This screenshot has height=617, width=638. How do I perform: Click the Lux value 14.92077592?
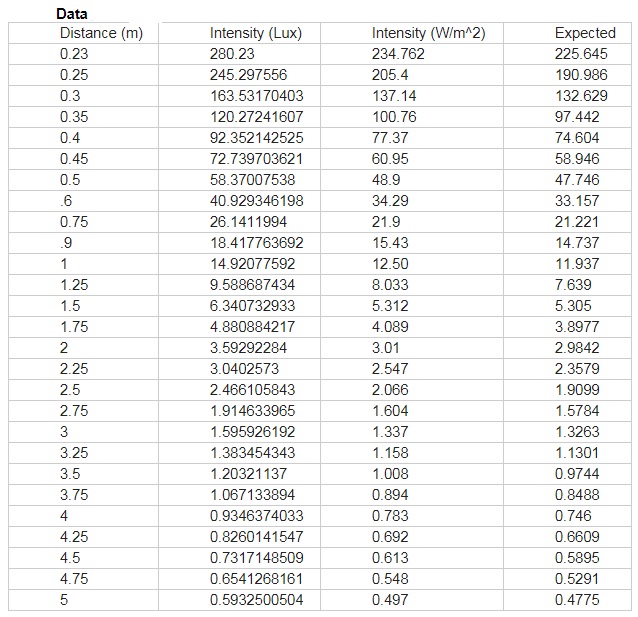(252, 264)
